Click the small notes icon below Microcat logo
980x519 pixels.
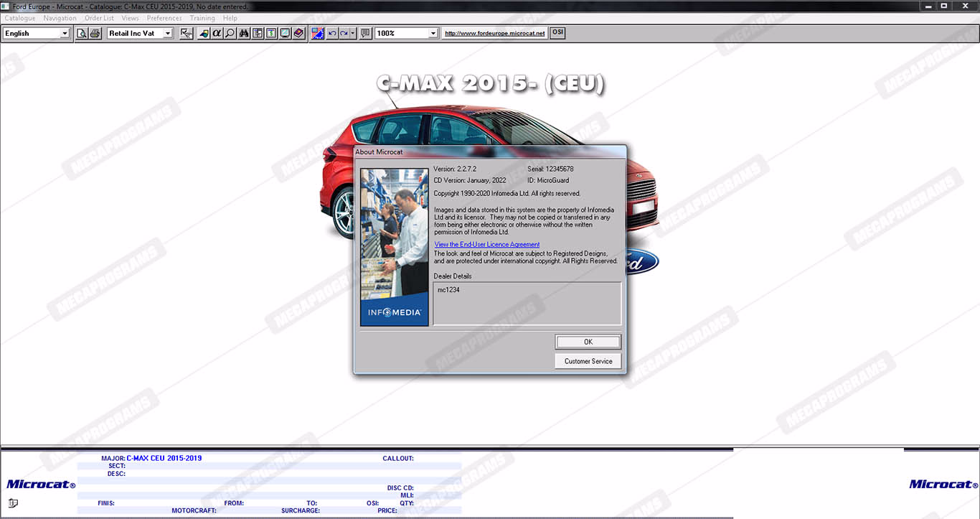click(13, 502)
